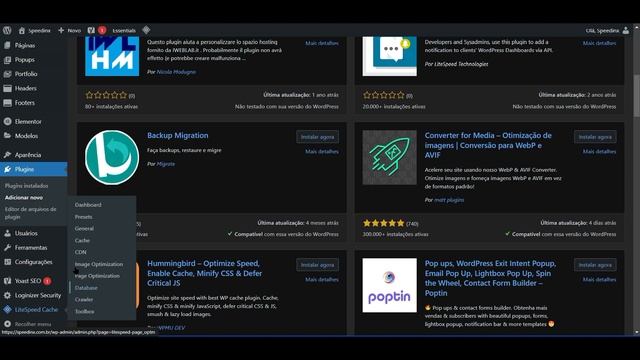Select Adicionar novo under Plugins

(x=24, y=198)
